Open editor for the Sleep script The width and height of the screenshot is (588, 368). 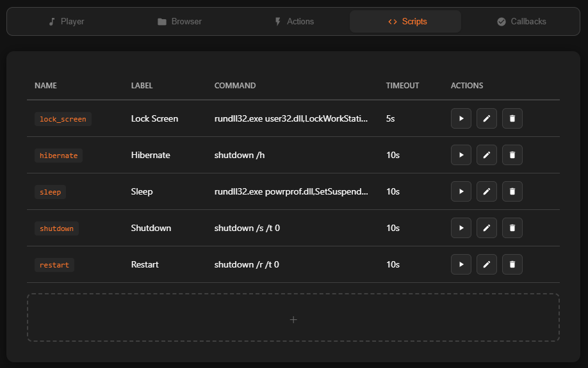tap(487, 191)
